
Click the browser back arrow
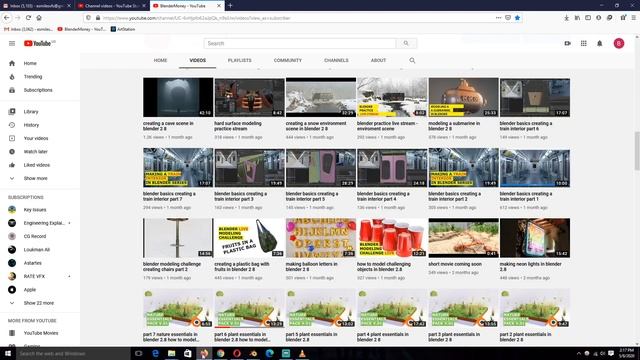tap(7, 18)
